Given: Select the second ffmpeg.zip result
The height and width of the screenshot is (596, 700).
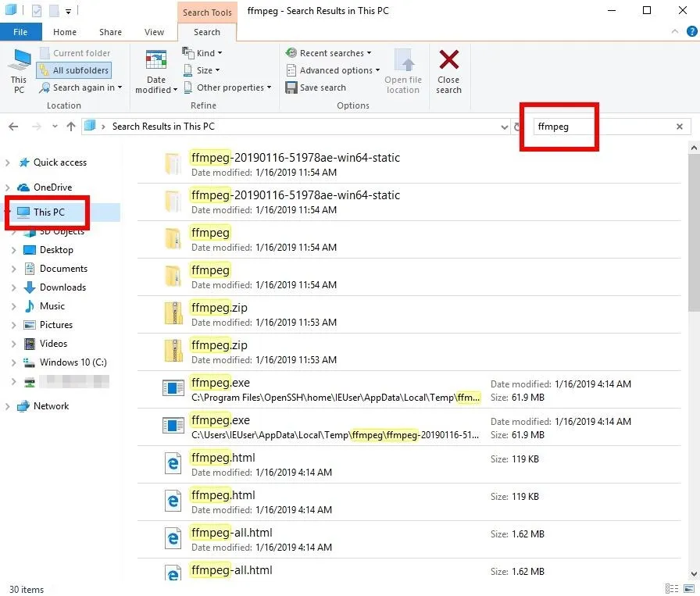Looking at the screenshot, I should tap(409, 352).
